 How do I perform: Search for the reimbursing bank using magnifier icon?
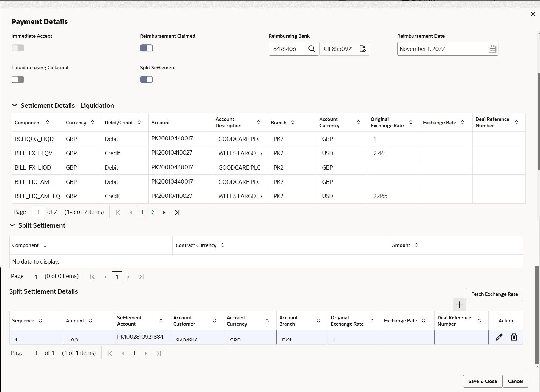click(312, 48)
